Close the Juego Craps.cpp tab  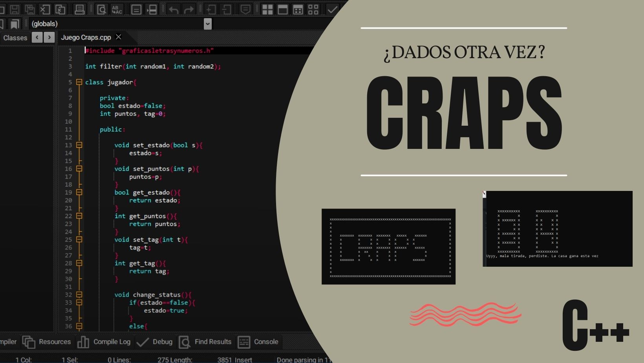pos(119,37)
